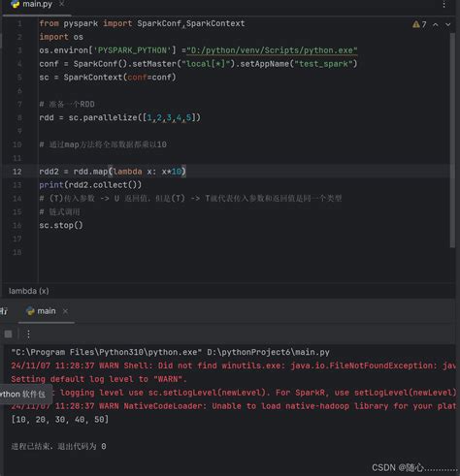Click the print(rdd2.collect()) line
460x476 pixels.
90,185
